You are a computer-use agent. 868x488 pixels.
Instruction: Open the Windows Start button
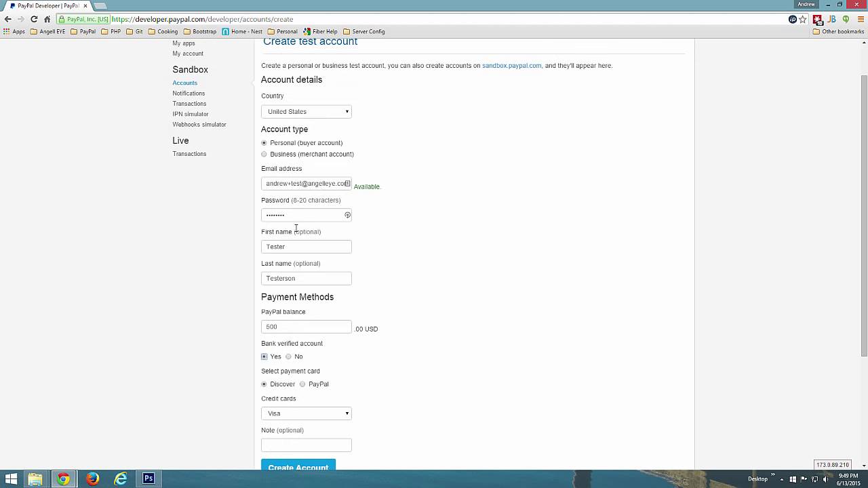(x=12, y=479)
